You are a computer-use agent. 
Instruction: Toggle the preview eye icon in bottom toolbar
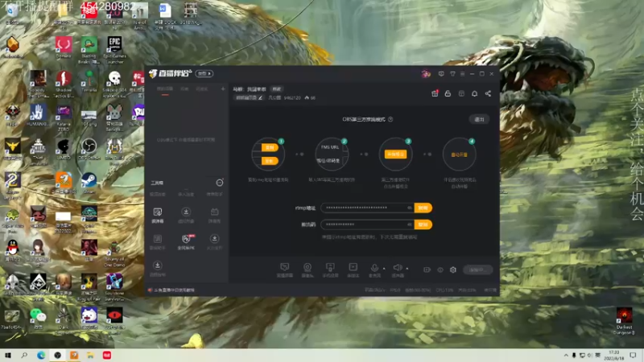[x=440, y=269]
